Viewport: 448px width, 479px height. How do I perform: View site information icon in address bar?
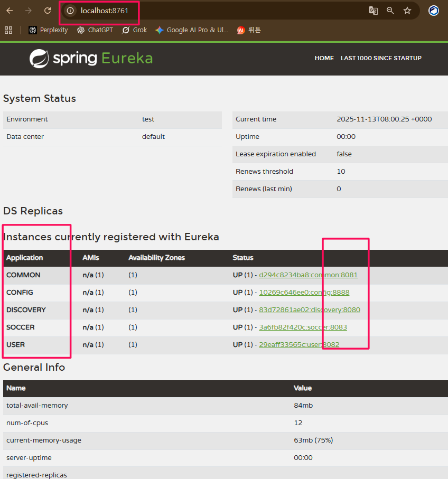pyautogui.click(x=70, y=11)
